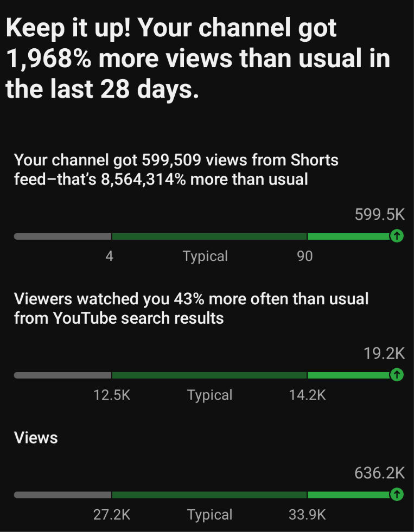Select the YouTube search results insight text
Viewport: 414px width, 532px height.
click(191, 309)
